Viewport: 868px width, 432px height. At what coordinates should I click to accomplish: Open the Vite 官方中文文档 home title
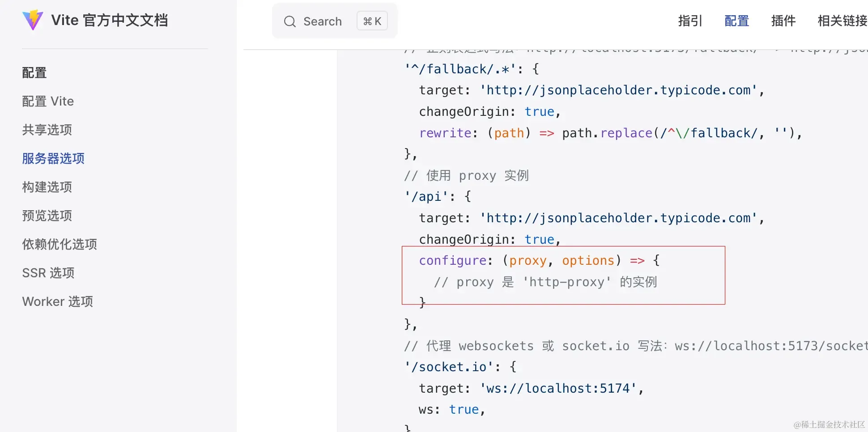110,20
